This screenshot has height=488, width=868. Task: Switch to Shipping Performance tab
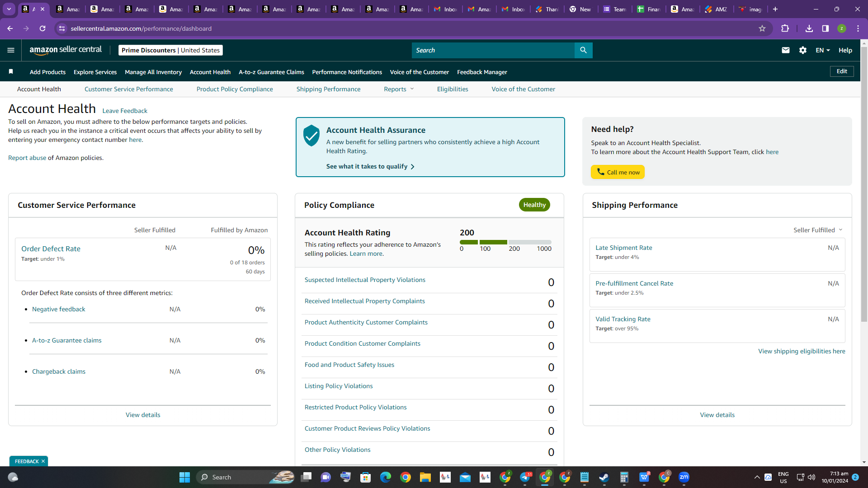tap(329, 89)
